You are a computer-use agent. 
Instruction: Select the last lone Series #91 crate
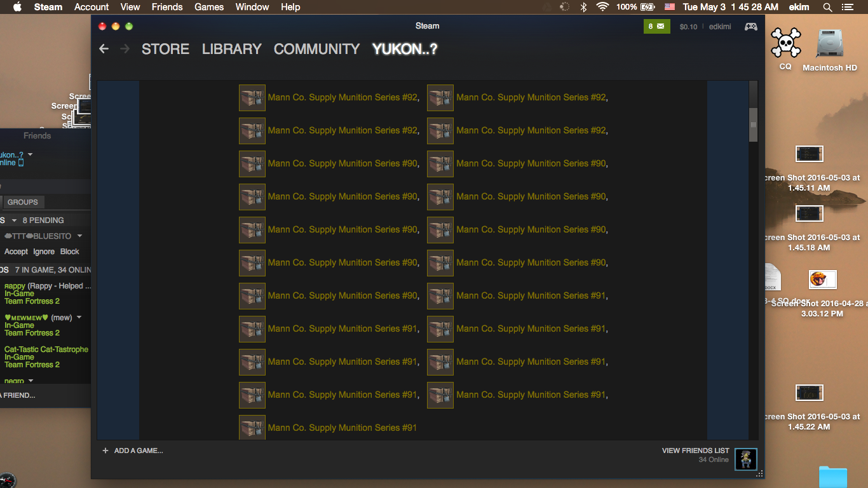pos(252,428)
